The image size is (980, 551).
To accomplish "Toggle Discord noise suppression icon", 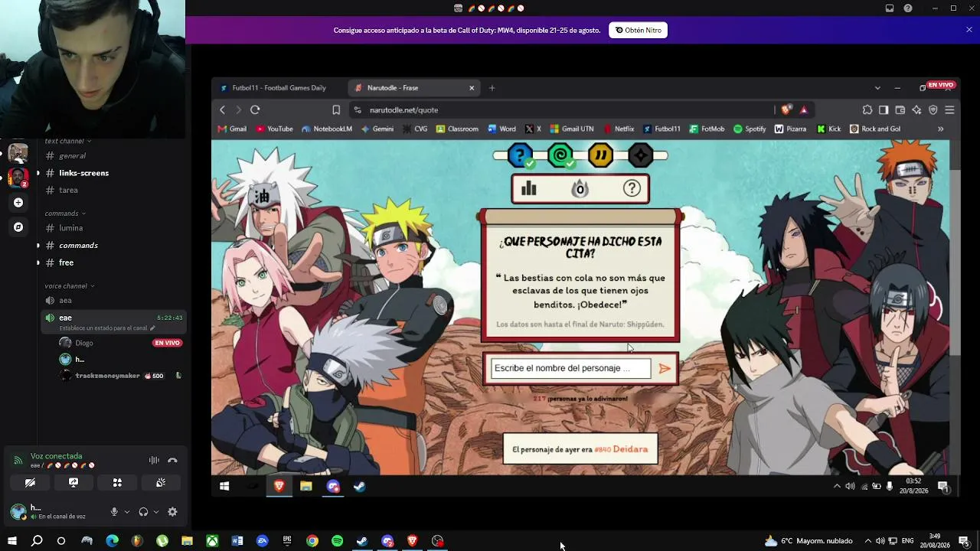I will 154,460.
